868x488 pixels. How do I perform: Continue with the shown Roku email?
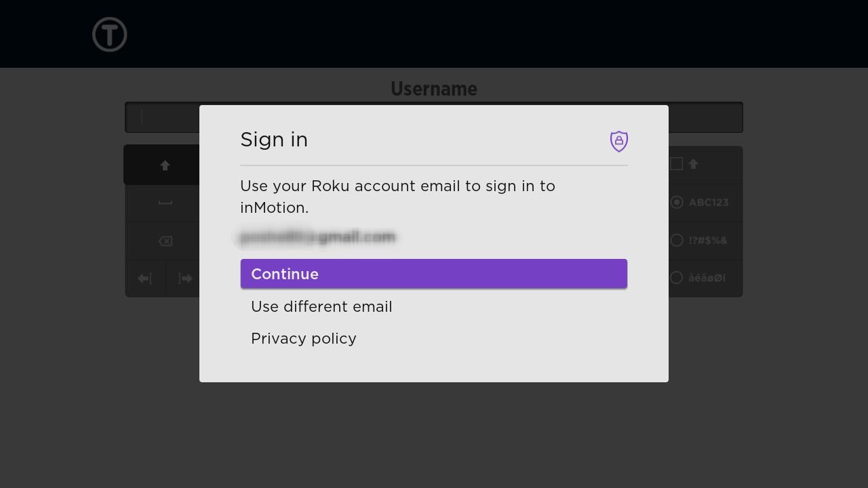point(434,274)
